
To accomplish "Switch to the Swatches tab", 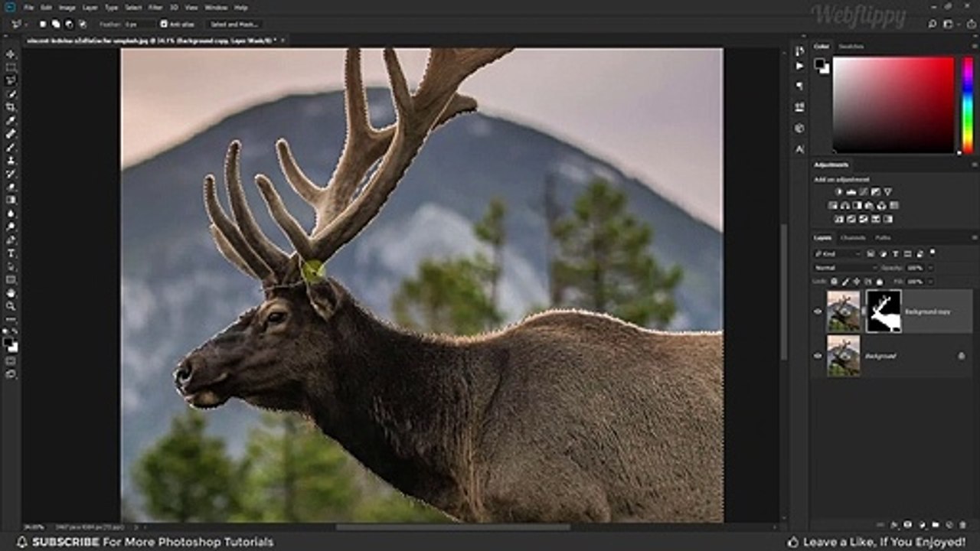I will pos(851,47).
